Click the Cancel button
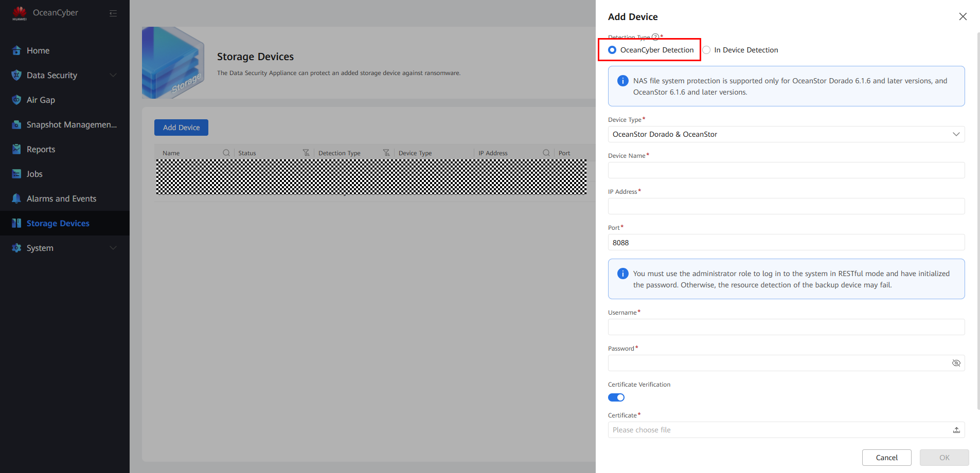 (886, 458)
